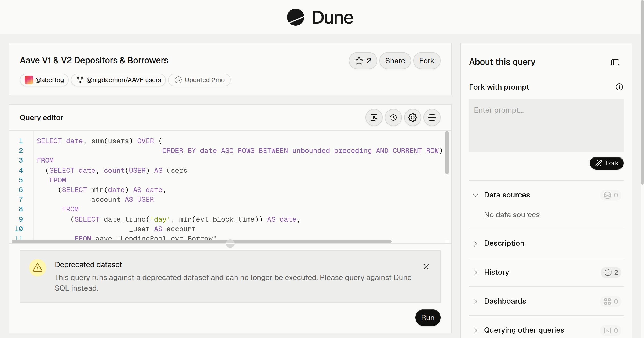Click the Data sources count badge
Screen dimensions: 644x338
coord(611,195)
